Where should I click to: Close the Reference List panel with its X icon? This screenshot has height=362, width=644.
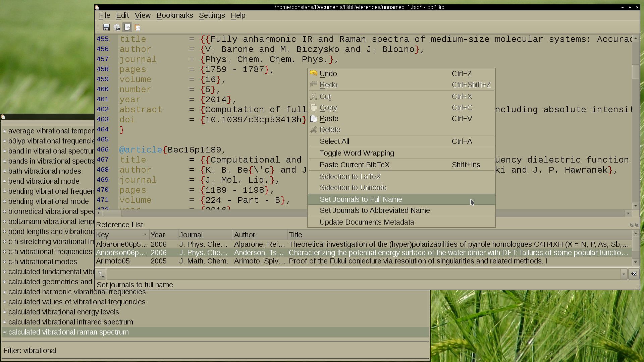click(637, 225)
